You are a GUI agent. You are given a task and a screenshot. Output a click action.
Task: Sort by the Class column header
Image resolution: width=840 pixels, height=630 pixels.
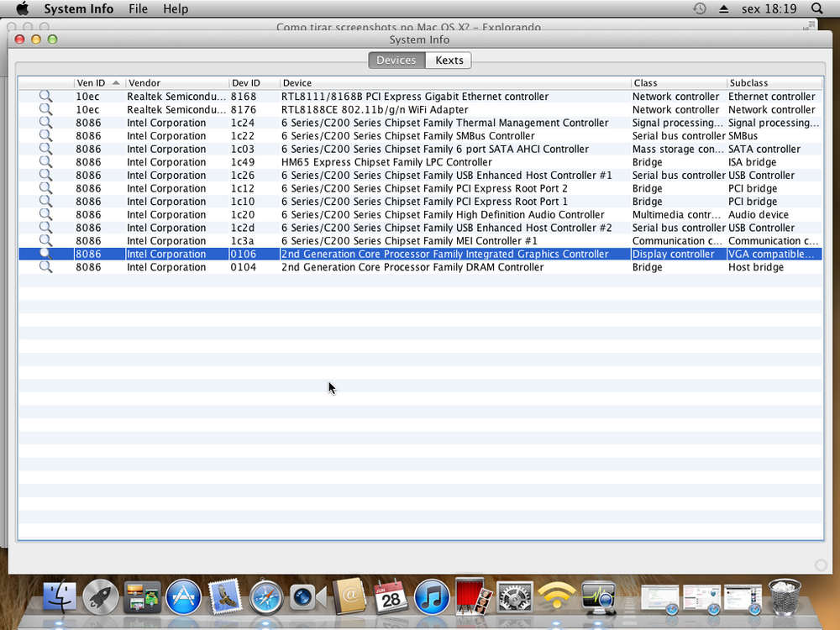coord(677,83)
